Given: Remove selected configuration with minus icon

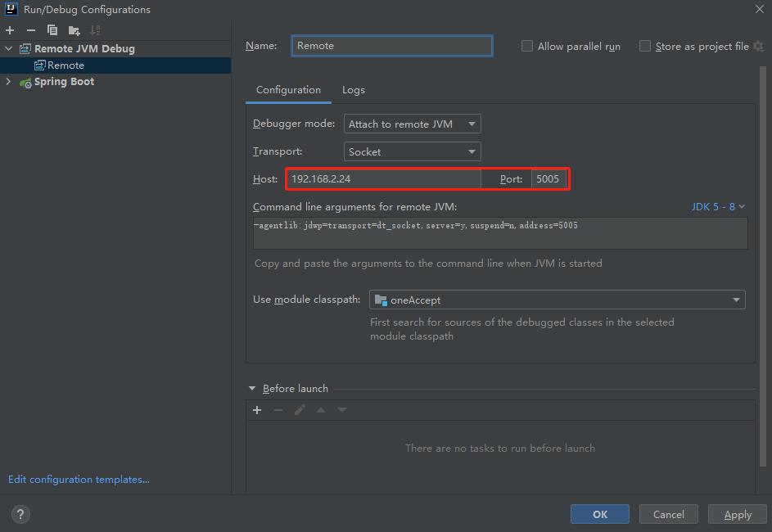Looking at the screenshot, I should (31, 30).
